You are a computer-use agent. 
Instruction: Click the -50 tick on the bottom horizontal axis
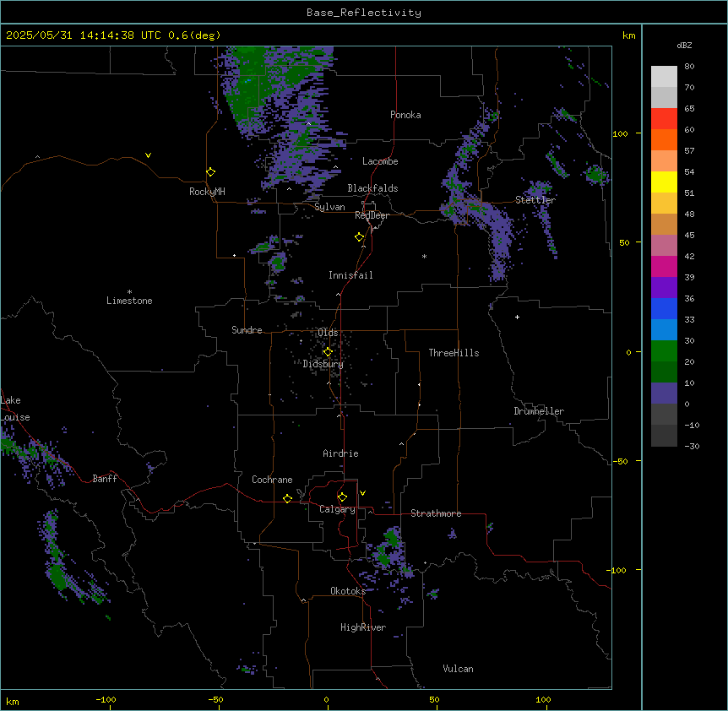click(215, 699)
